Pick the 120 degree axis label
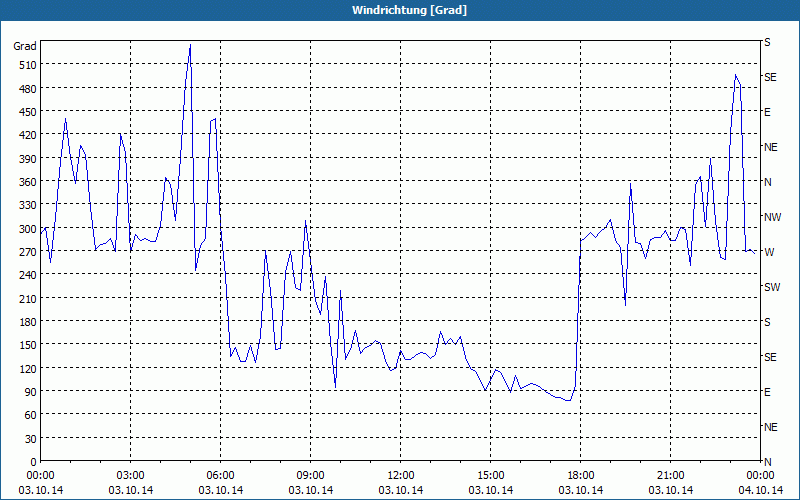The height and width of the screenshot is (500, 800). click(x=28, y=368)
